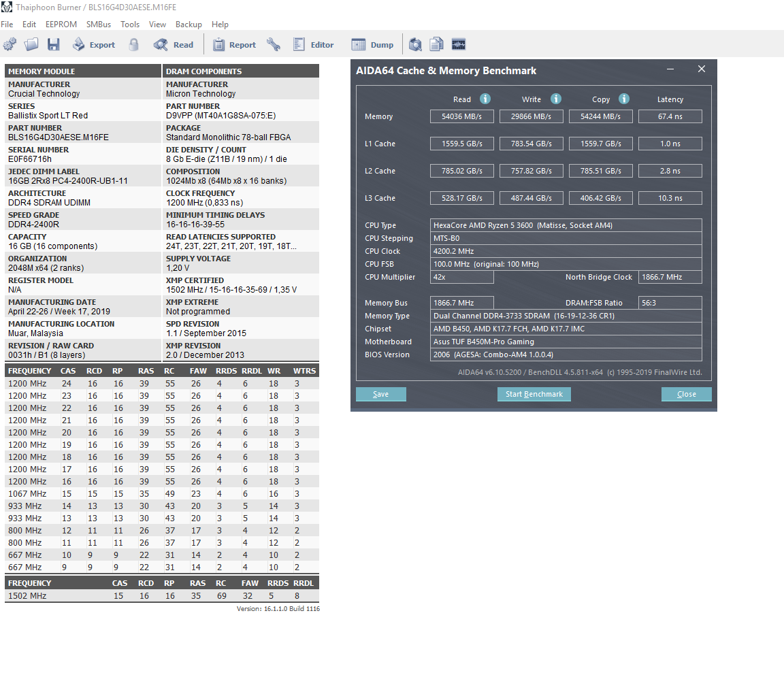Viewport: 784px width, 675px height.
Task: Click L3 Cache latency 10.3 ns
Action: (670, 198)
